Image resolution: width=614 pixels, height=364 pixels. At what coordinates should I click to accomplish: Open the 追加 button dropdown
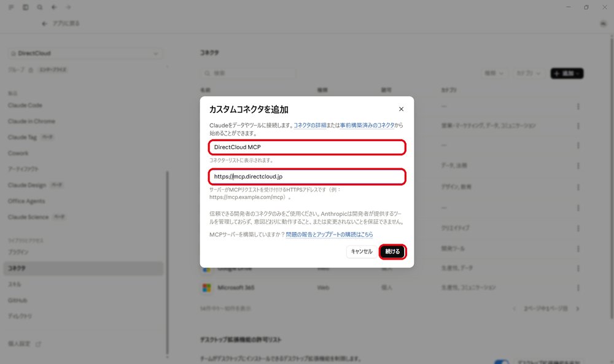[567, 73]
